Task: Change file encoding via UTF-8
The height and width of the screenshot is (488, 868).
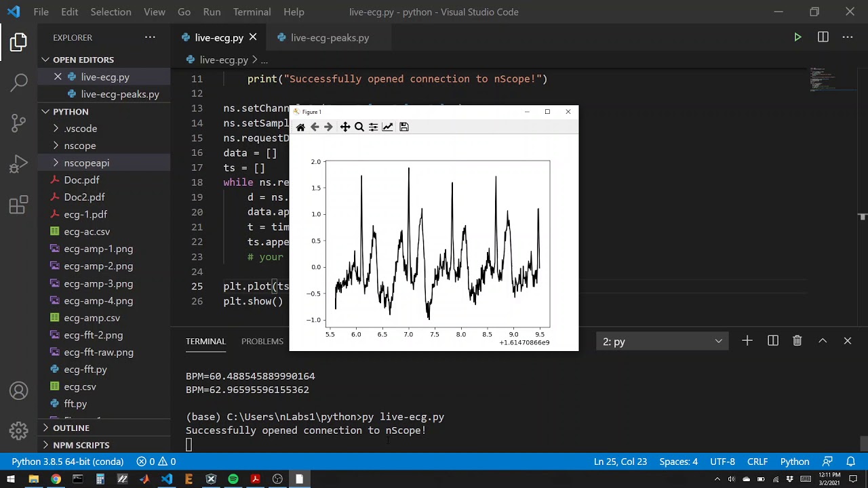Action: 722,462
